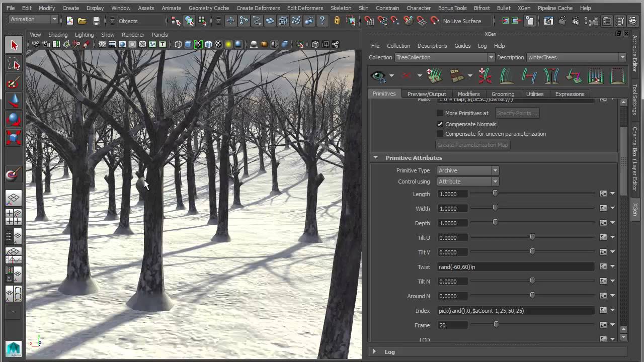This screenshot has width=644, height=362.
Task: Activate the Move tool cone icon
Action: tap(14, 101)
